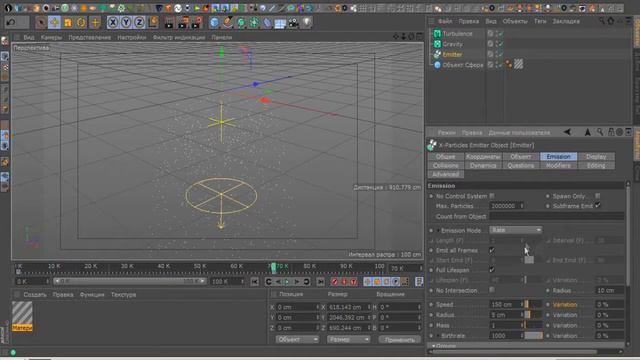The height and width of the screenshot is (360, 640).
Task: Open the Объект coordinate dropdown
Action: click(297, 339)
